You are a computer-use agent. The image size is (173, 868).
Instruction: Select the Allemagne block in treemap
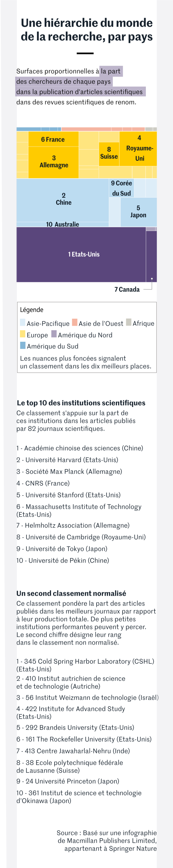pos(53,162)
